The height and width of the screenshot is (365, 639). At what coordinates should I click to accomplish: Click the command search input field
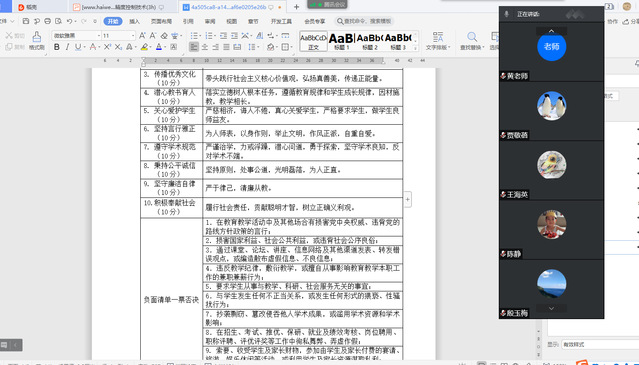pos(364,21)
